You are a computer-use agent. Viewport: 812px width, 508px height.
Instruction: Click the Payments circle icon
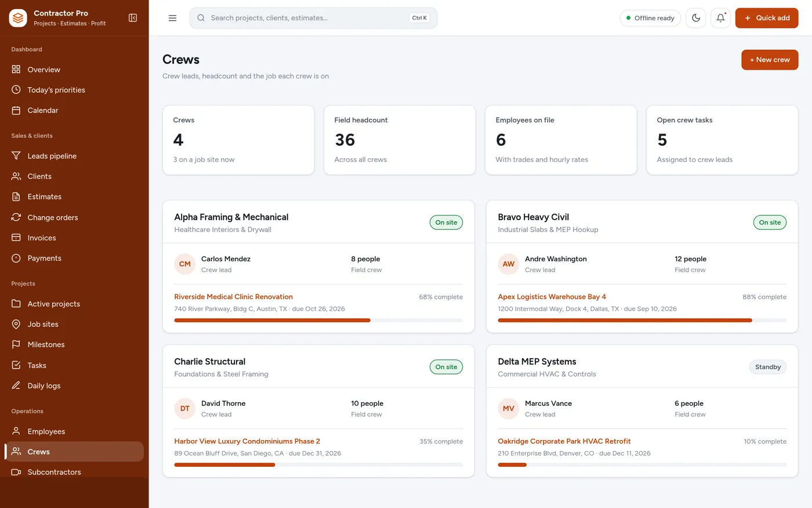(16, 258)
